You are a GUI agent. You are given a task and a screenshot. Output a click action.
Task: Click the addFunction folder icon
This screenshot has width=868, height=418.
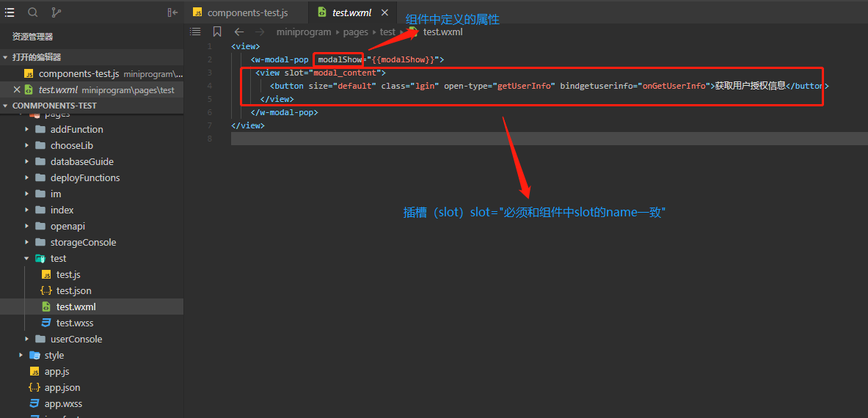(40, 129)
